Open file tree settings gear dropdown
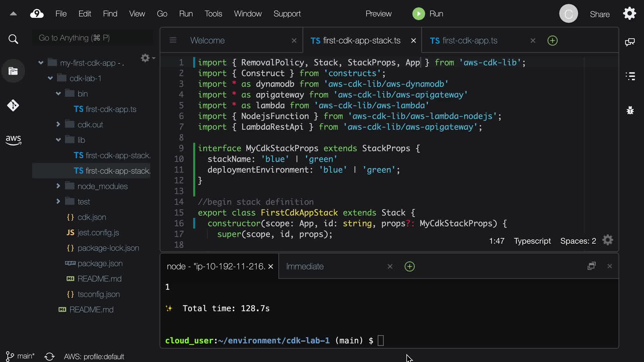Image resolution: width=644 pixels, height=362 pixels. [147, 58]
